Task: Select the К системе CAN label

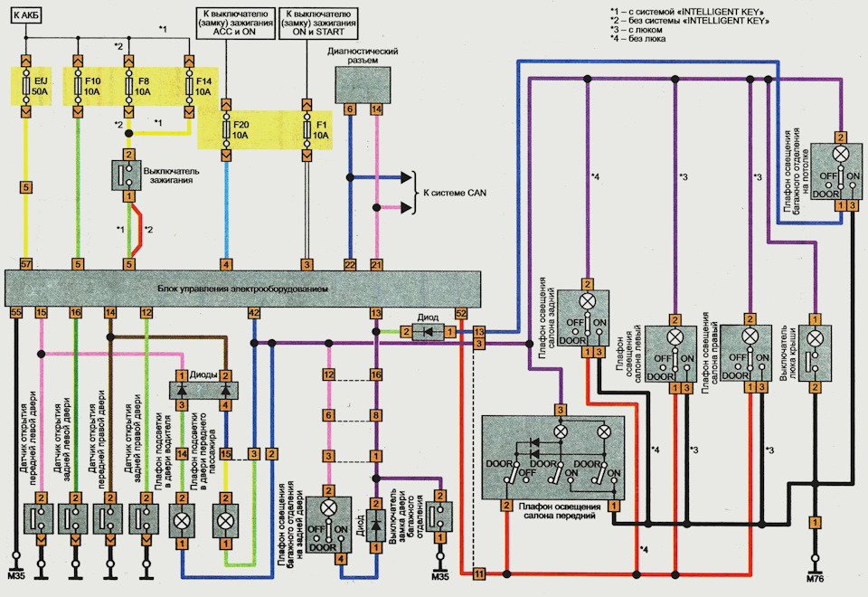Action: pyautogui.click(x=455, y=194)
